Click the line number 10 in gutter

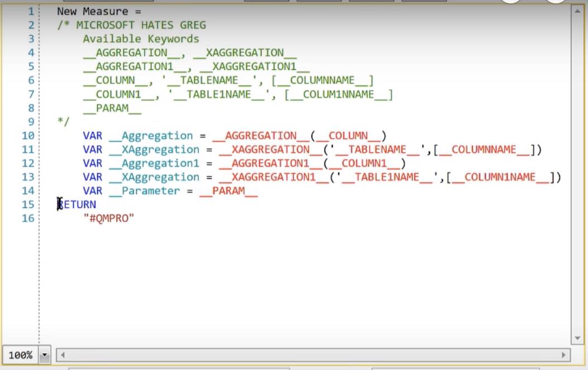(x=28, y=136)
